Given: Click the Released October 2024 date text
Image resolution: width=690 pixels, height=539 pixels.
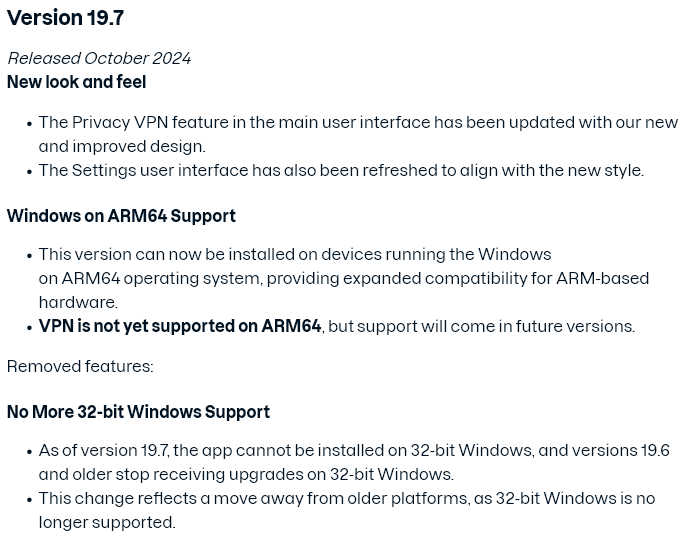Looking at the screenshot, I should pyautogui.click(x=99, y=58).
